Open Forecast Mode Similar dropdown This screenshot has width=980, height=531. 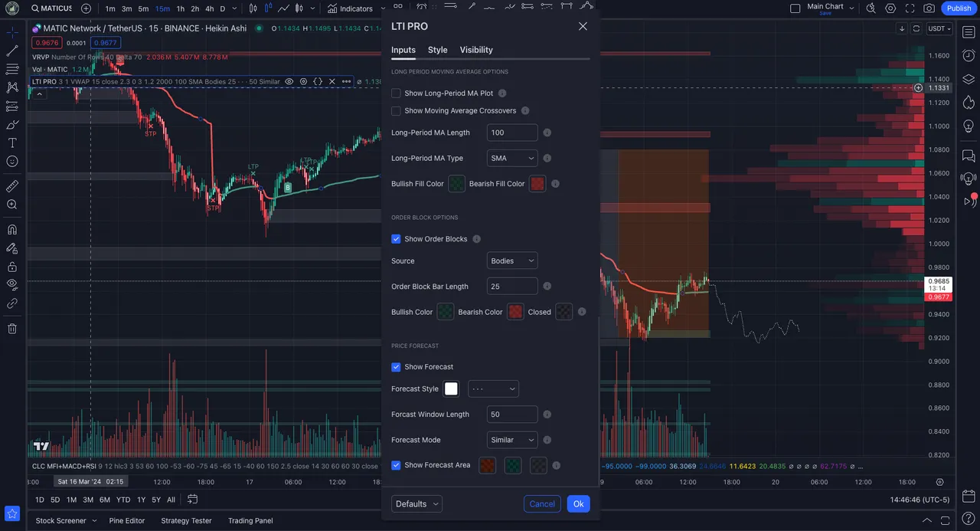(512, 440)
